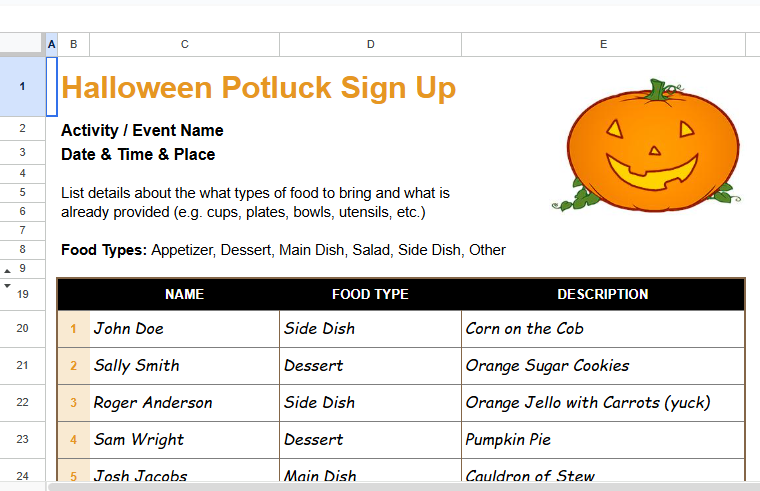This screenshot has height=491, width=760.
Task: Select column E header
Action: click(603, 44)
